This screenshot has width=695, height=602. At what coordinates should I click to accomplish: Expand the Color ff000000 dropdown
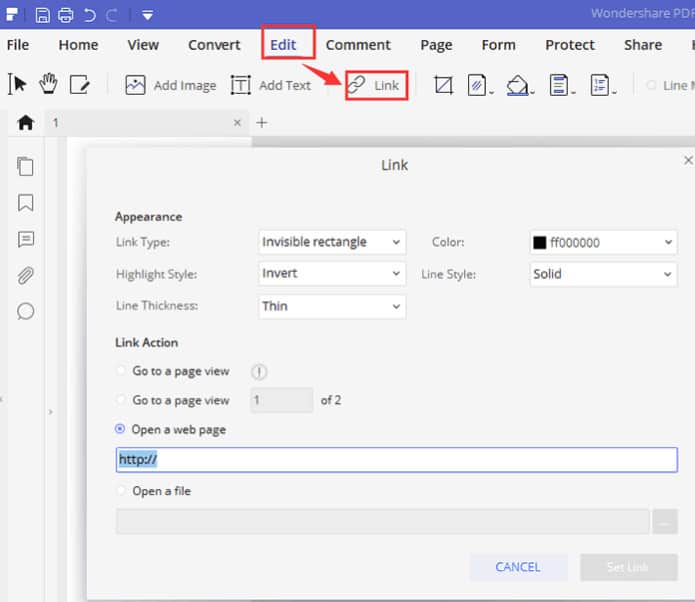(603, 242)
